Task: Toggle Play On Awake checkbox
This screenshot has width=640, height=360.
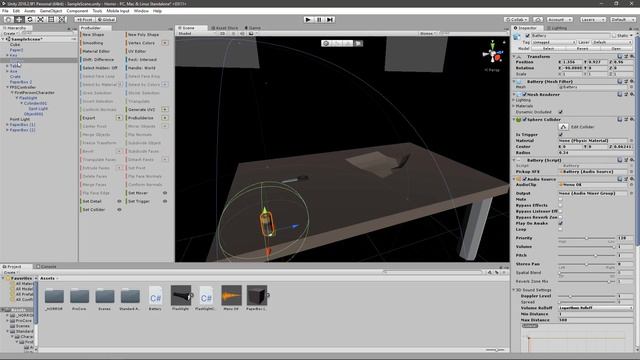Action: (560, 223)
